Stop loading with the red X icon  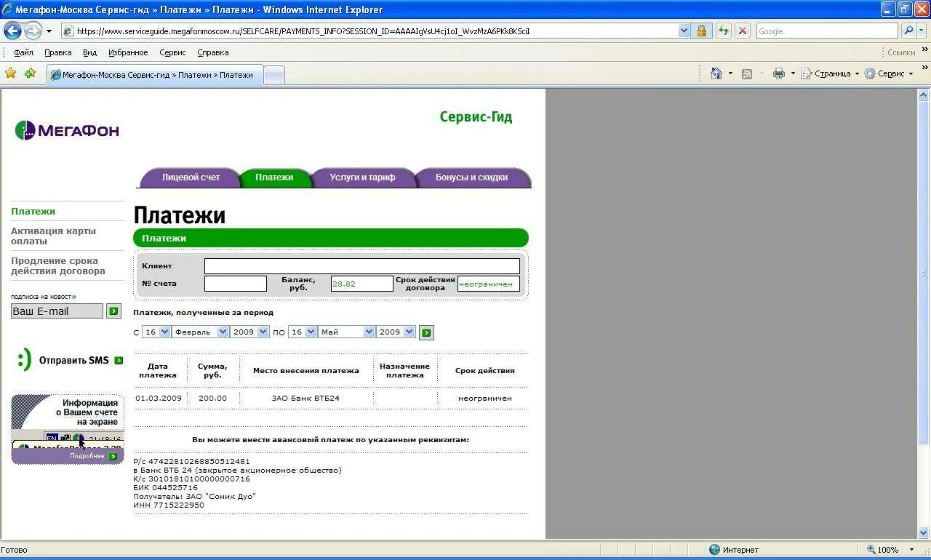tap(742, 31)
